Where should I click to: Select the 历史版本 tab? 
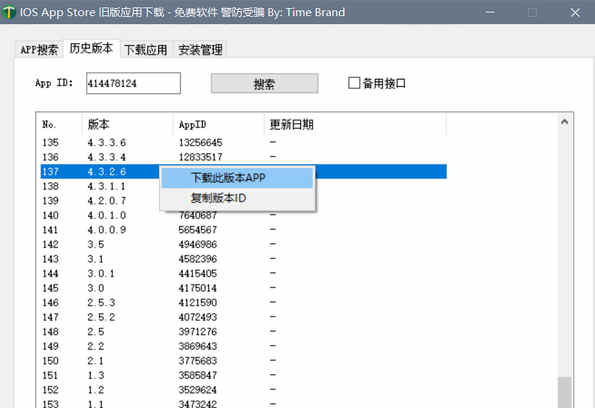point(91,48)
